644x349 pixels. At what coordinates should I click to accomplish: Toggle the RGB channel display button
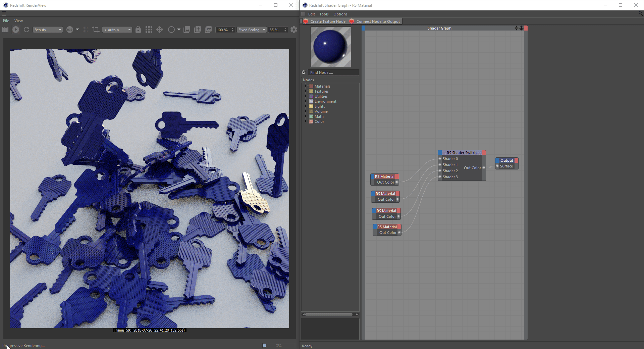coord(70,30)
